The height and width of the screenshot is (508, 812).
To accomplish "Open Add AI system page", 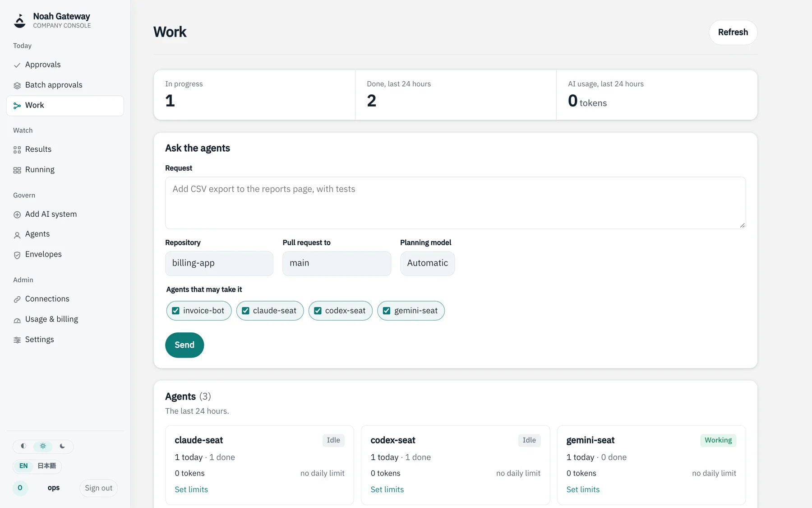I will pos(65,214).
